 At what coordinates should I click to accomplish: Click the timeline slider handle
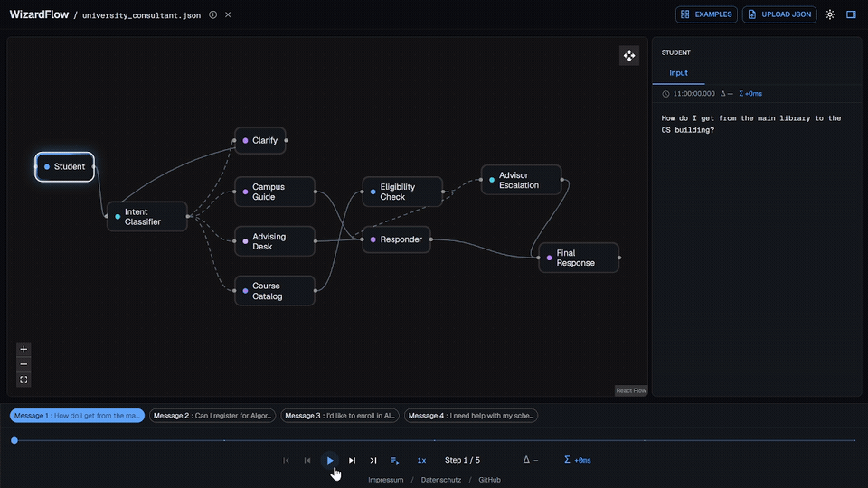click(14, 440)
